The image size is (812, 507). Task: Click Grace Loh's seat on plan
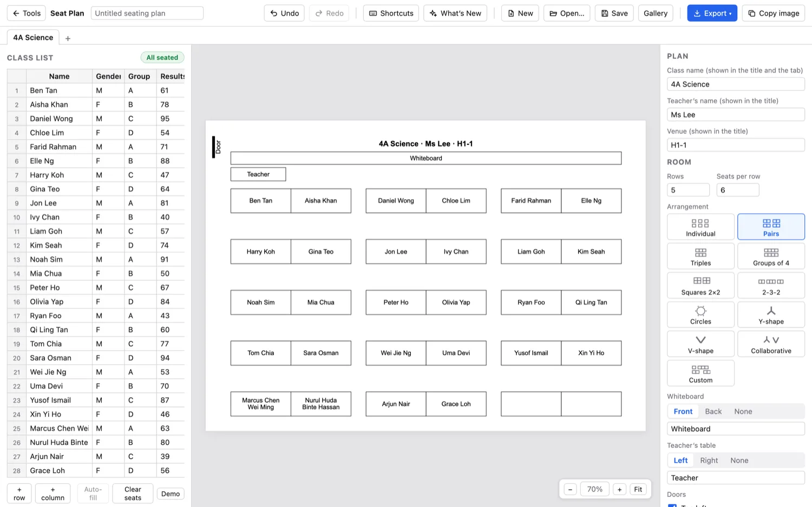[x=456, y=404]
